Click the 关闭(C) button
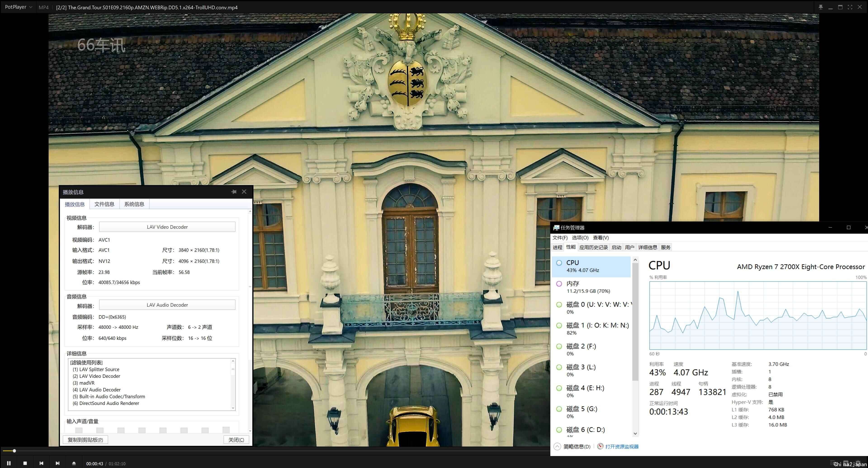868x468 pixels. (236, 440)
